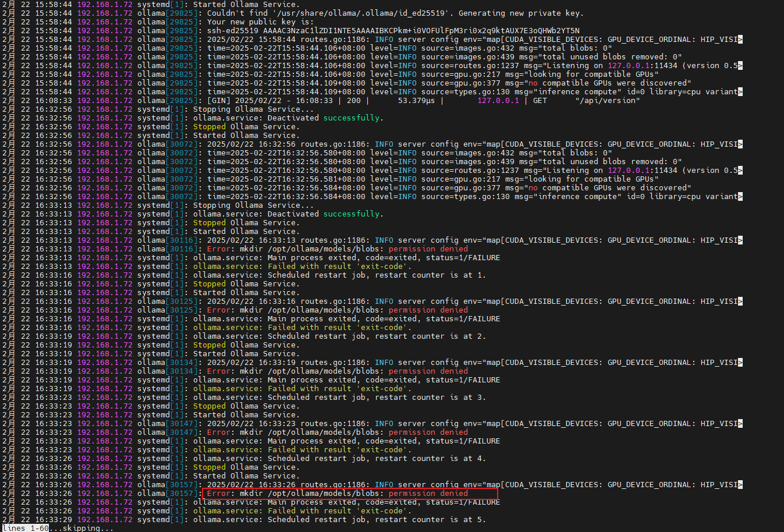Click 'Your new public key is:' text
784x532 pixels.
pyautogui.click(x=260, y=22)
